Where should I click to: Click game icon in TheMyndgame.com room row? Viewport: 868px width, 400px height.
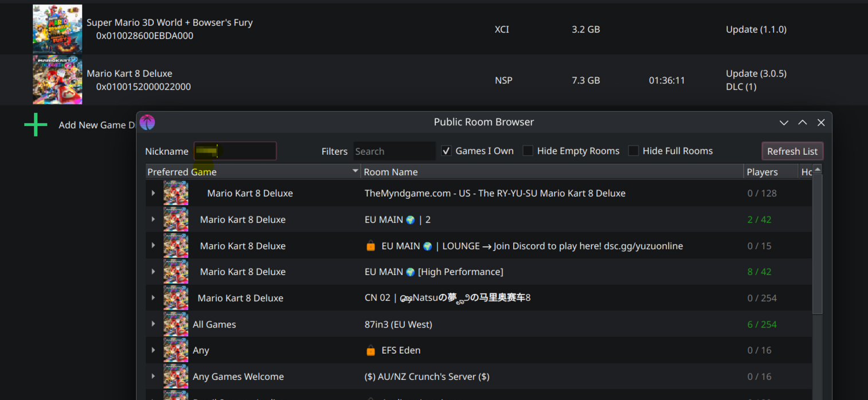click(175, 193)
